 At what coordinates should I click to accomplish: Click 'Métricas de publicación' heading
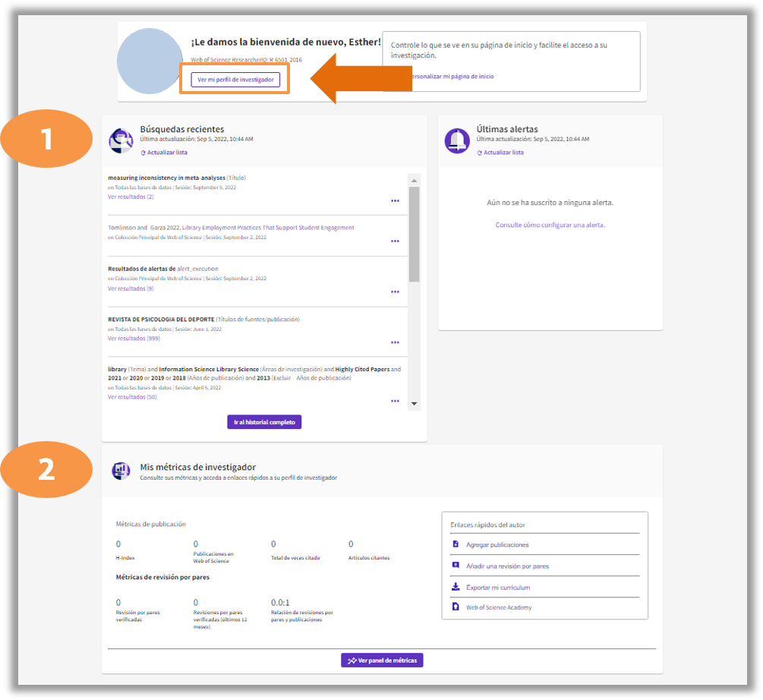151,525
